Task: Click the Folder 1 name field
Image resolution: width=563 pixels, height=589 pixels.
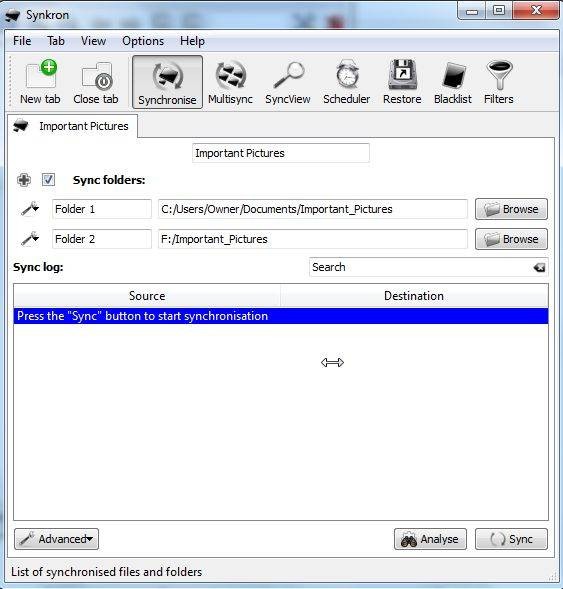Action: (x=102, y=209)
